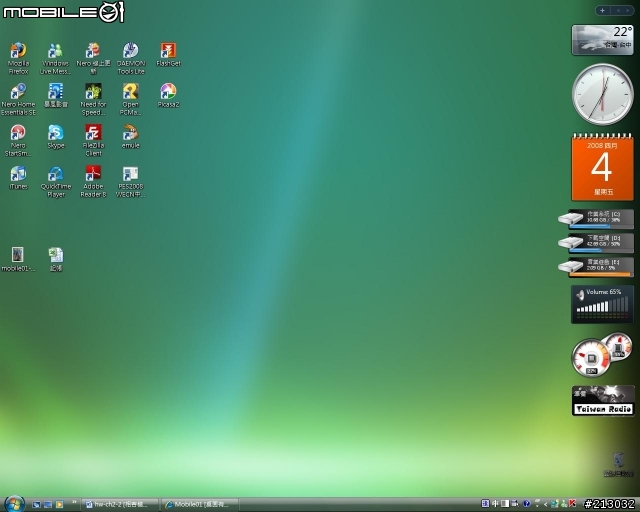
Task: Open the calendar gadget showing 4
Action: pos(602,167)
